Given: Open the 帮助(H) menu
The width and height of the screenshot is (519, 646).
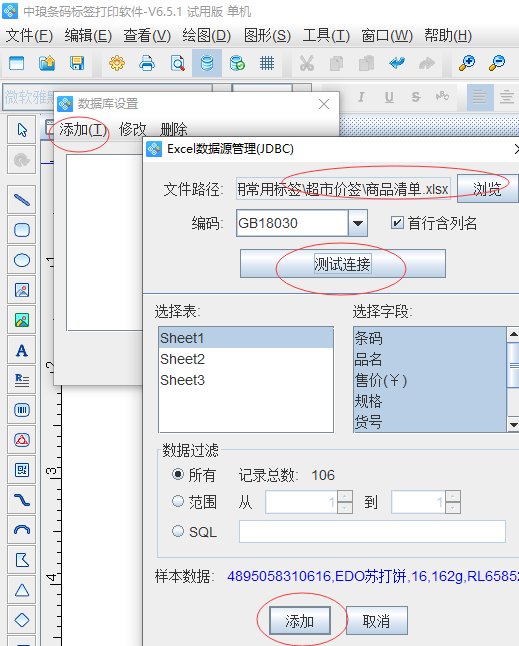Looking at the screenshot, I should pos(448,35).
